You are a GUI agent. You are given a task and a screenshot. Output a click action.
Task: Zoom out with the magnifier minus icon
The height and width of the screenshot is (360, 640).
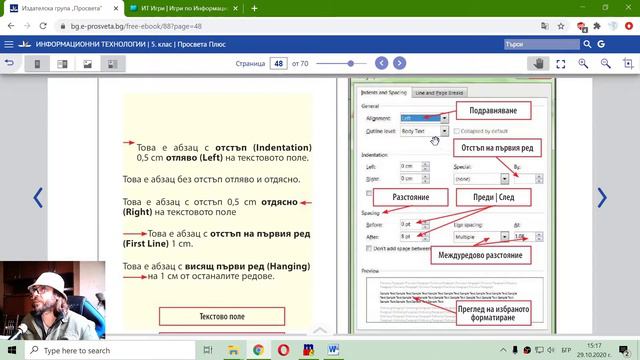pyautogui.click(x=606, y=64)
